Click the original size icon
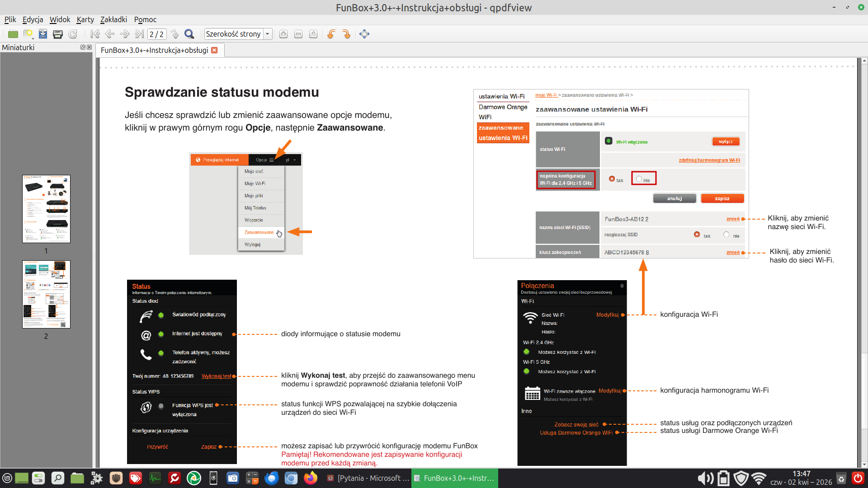 [x=313, y=34]
